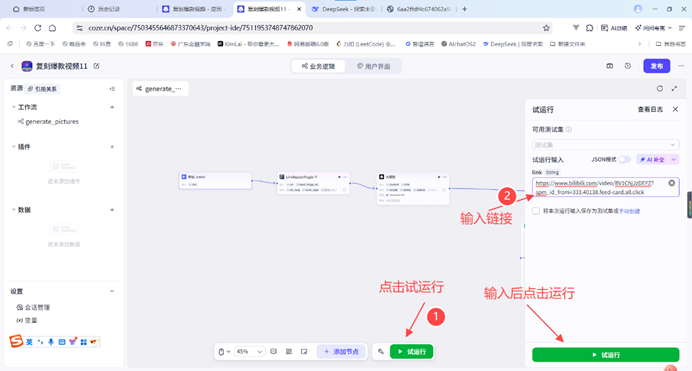Viewport: 692px width, 371px height.
Task: Show info tooltip for 可用测试集
Action: click(569, 129)
